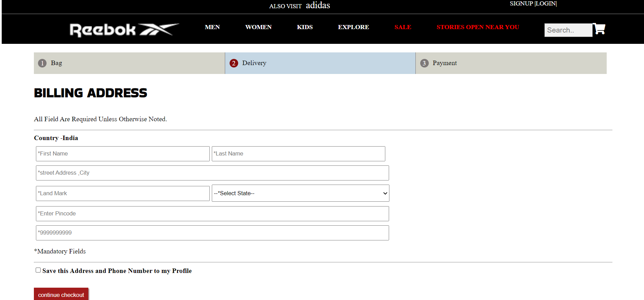The height and width of the screenshot is (300, 644).
Task: Expand the Select State dropdown
Action: tap(300, 193)
